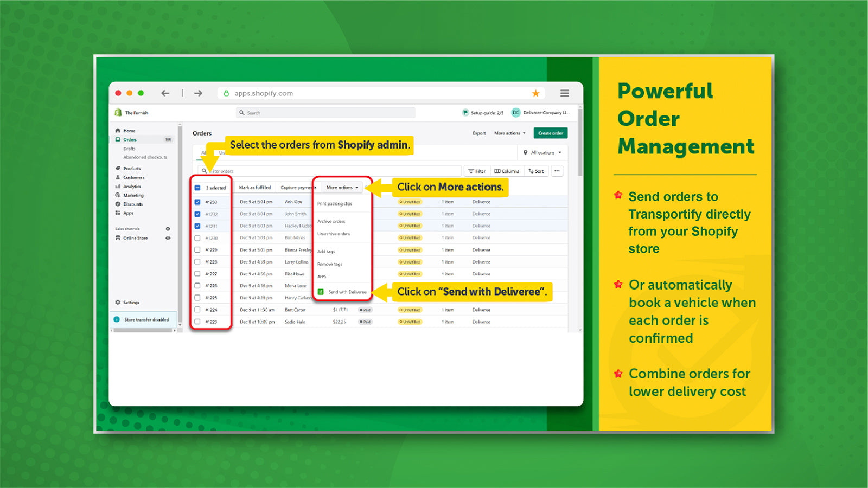Open Settings gear in sidebar
868x488 pixels.
(x=118, y=303)
